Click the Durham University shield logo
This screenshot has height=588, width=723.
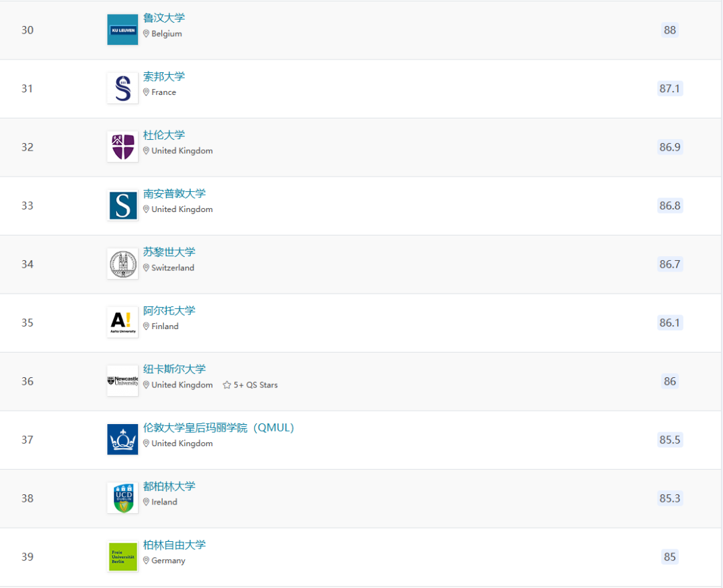click(122, 146)
